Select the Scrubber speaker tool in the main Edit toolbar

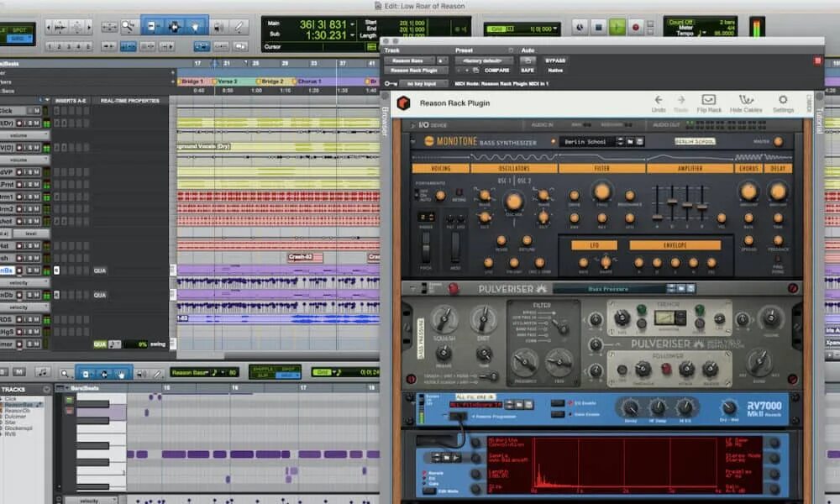click(x=218, y=26)
